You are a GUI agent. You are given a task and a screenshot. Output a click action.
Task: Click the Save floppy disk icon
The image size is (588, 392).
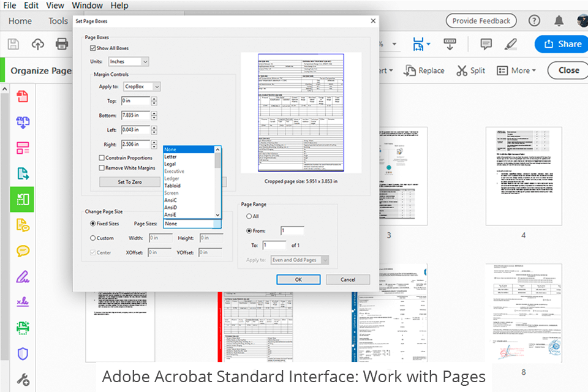[13, 44]
